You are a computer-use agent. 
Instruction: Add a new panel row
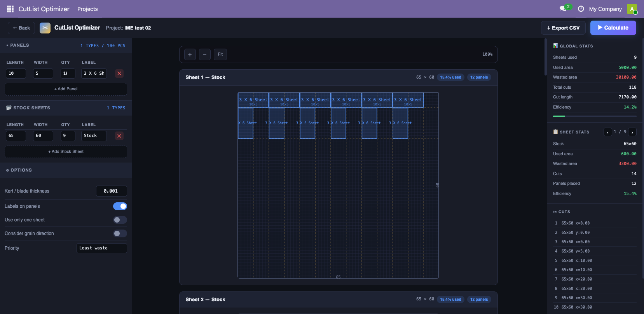pyautogui.click(x=66, y=89)
